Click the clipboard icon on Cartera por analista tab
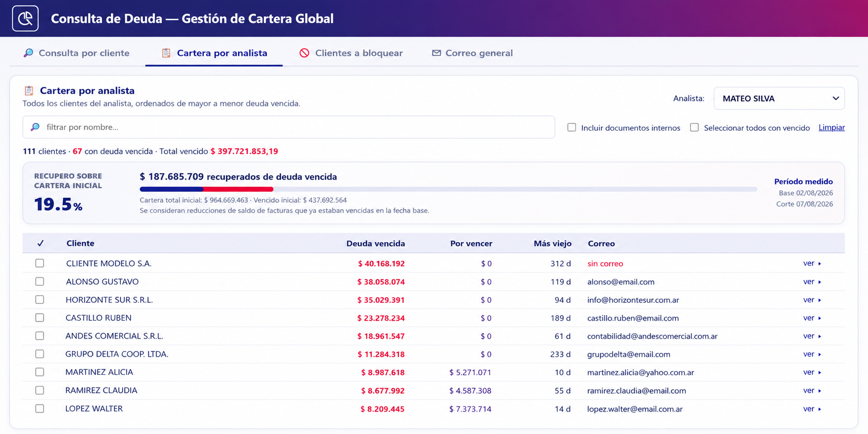 tap(166, 53)
